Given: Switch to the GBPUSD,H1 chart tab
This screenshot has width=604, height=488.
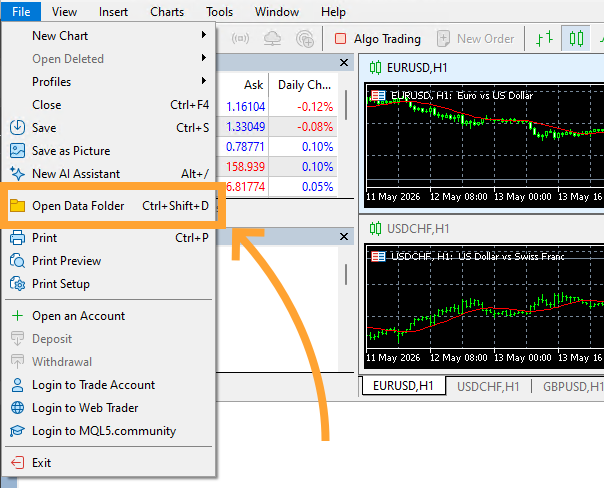Looking at the screenshot, I should [573, 386].
